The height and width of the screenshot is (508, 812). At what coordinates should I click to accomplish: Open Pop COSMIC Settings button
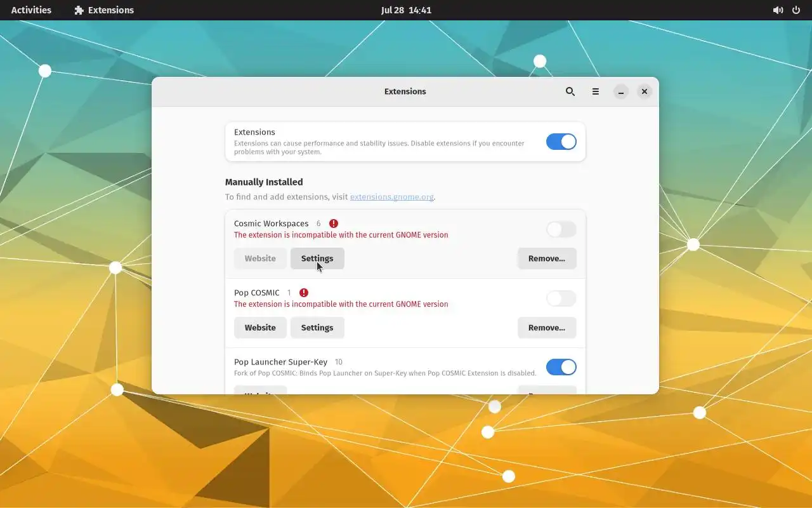pos(317,328)
